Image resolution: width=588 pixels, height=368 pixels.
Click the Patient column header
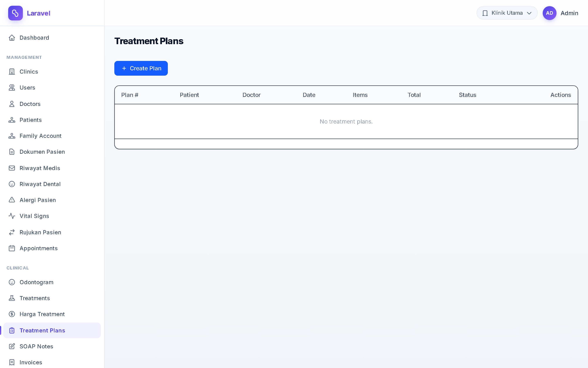coord(189,95)
